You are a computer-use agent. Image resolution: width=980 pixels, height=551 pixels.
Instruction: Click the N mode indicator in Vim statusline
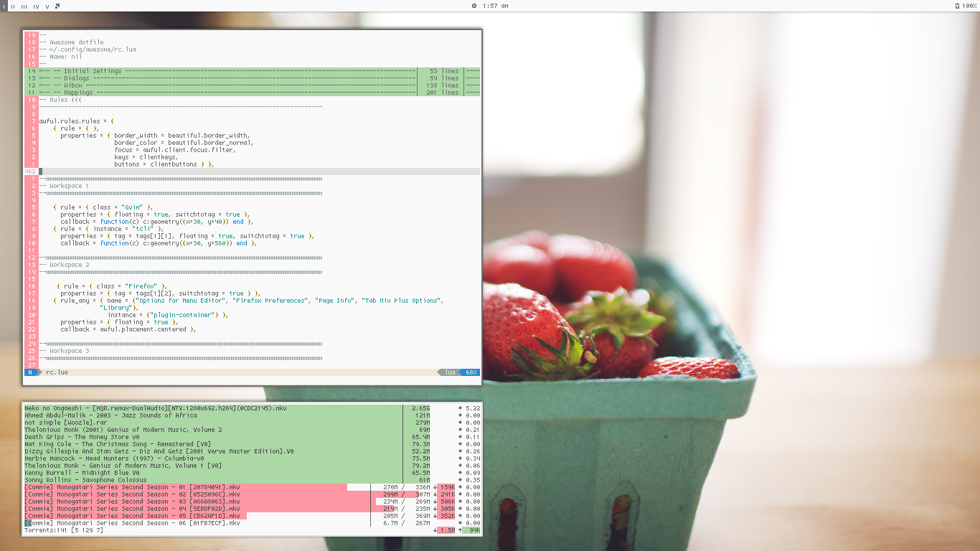[30, 372]
